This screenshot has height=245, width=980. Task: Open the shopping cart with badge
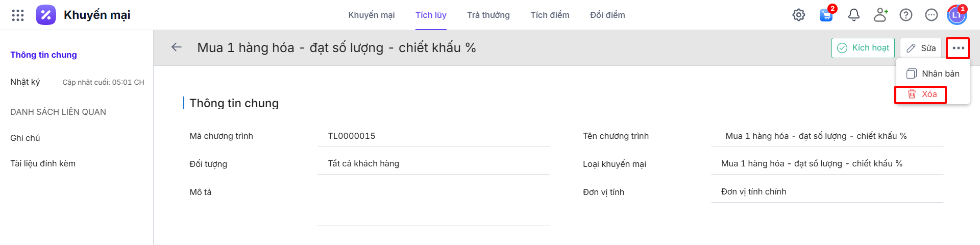point(826,15)
